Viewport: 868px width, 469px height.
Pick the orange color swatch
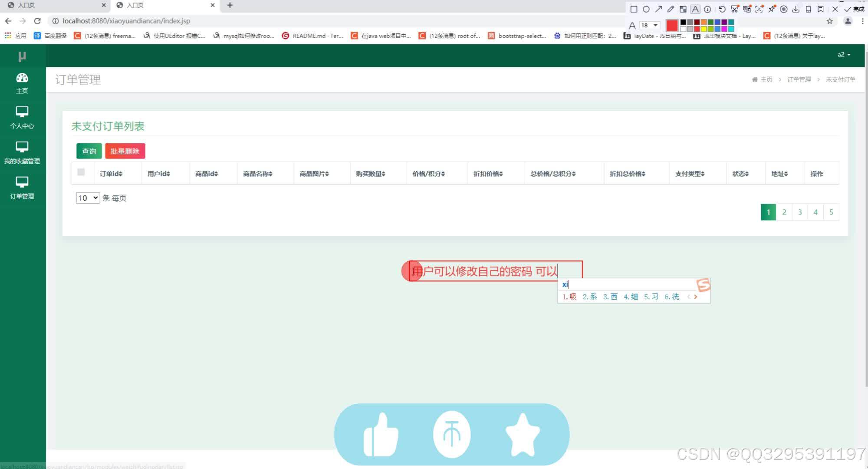[704, 22]
